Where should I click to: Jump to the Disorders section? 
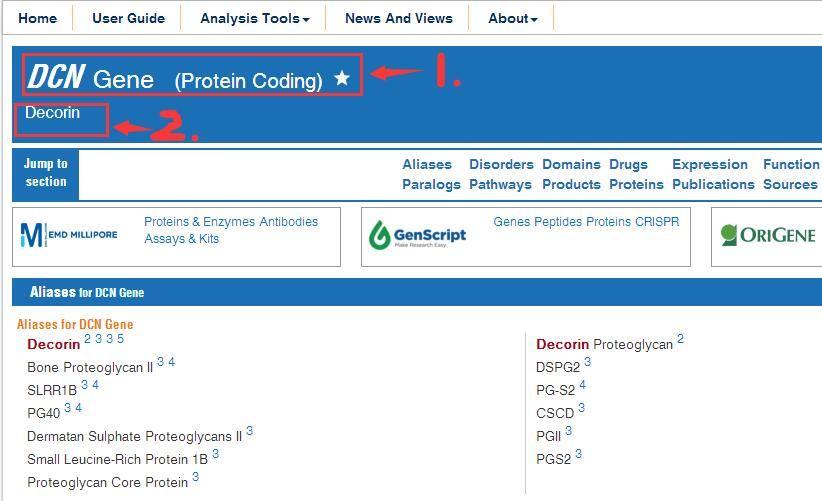tap(501, 164)
